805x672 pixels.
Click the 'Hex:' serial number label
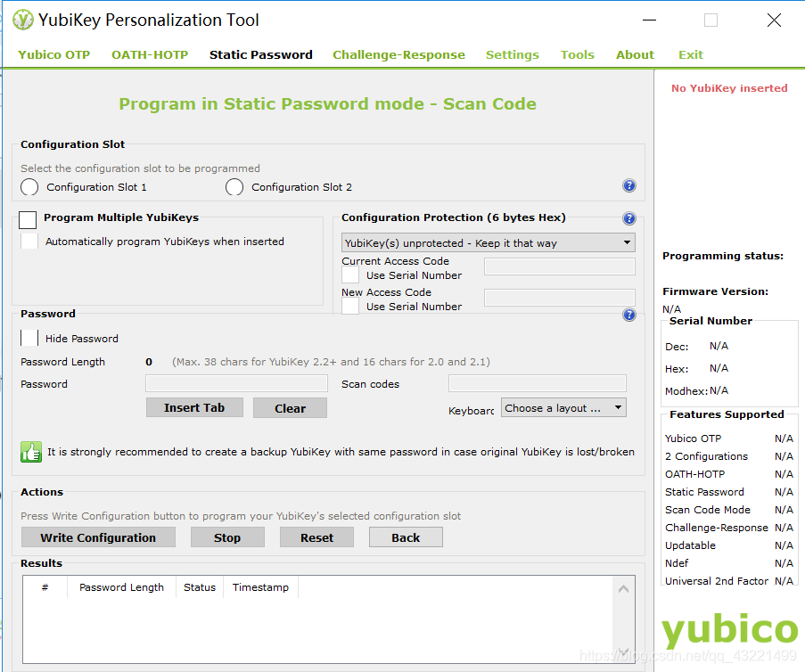[677, 369]
